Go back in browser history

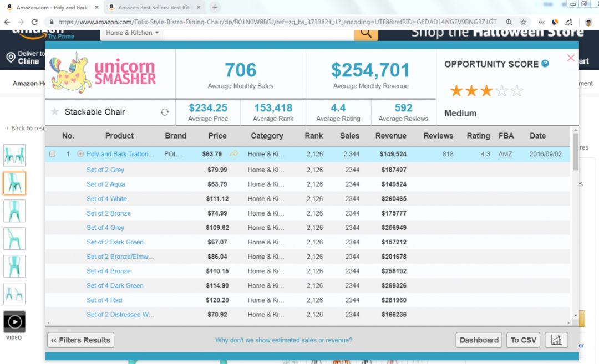[x=7, y=22]
